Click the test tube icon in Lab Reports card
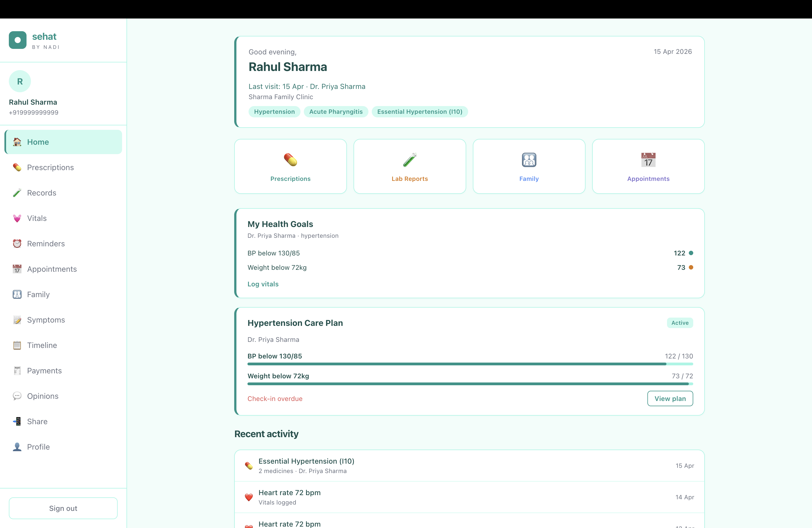 point(410,160)
